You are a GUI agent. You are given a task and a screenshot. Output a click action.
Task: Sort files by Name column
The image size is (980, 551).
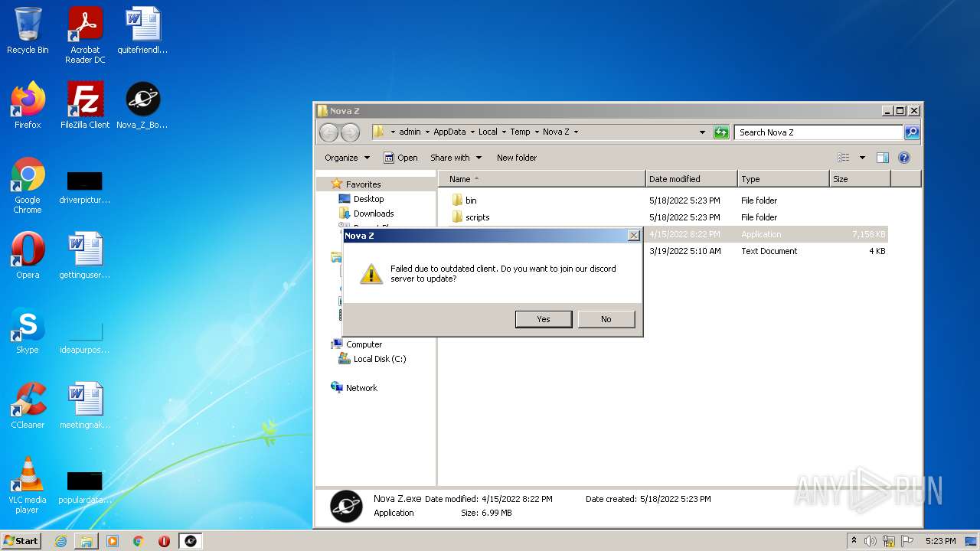pos(542,179)
